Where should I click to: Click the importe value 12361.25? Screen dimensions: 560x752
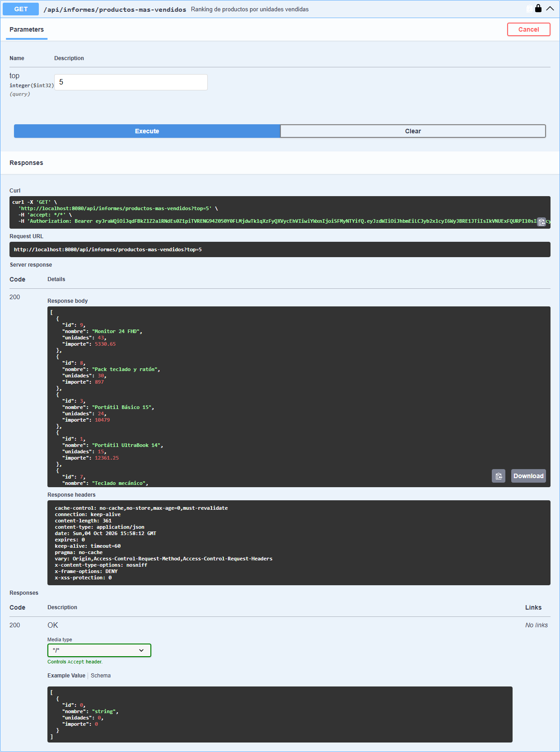pyautogui.click(x=107, y=458)
